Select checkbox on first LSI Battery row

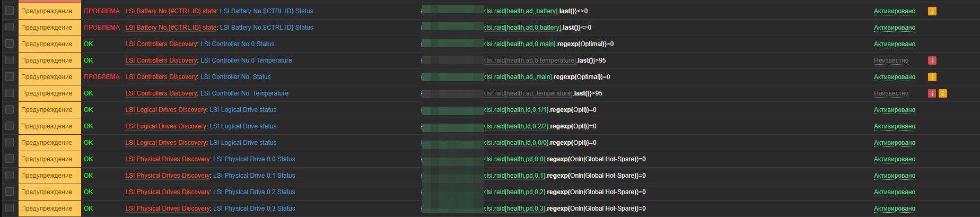tap(10, 11)
